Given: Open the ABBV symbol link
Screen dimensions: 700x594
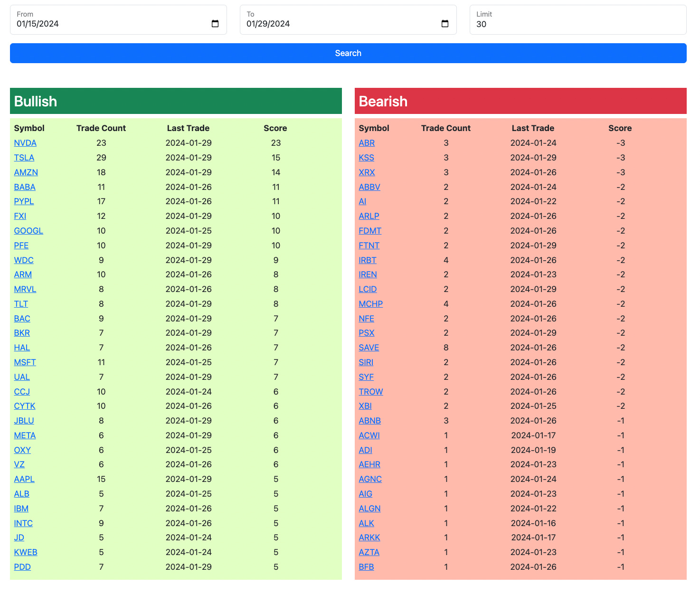Looking at the screenshot, I should click(x=369, y=187).
